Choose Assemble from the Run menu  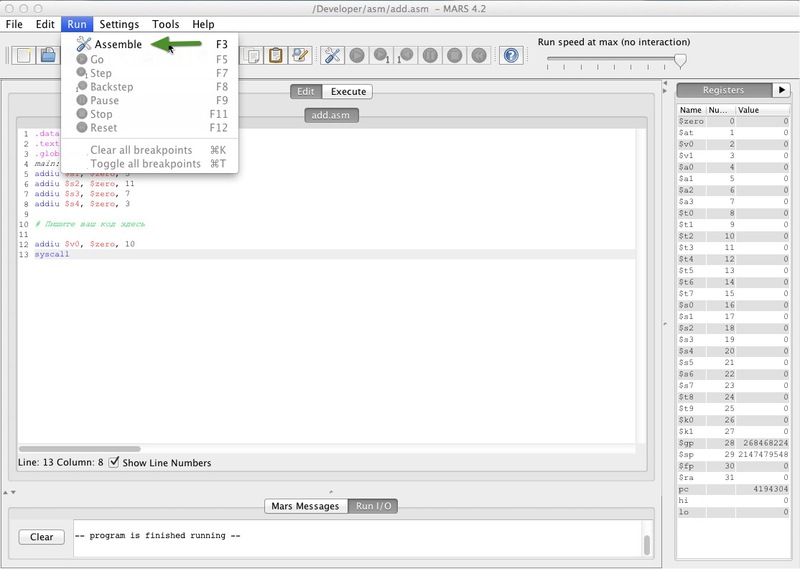pos(149,44)
